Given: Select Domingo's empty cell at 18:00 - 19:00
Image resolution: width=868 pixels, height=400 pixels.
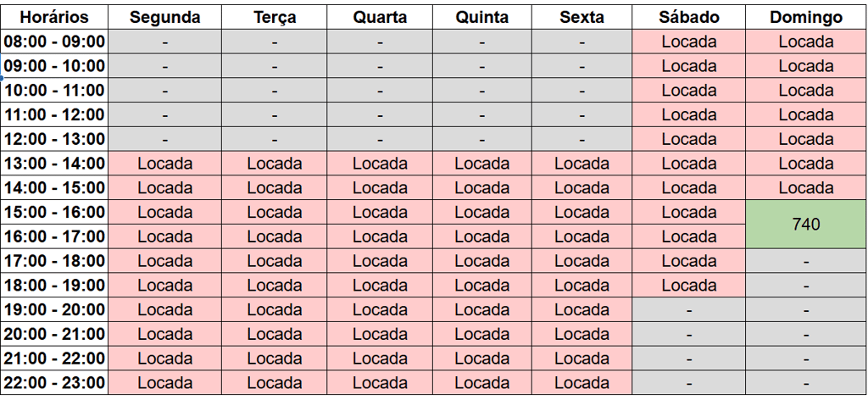Looking at the screenshot, I should point(805,286).
